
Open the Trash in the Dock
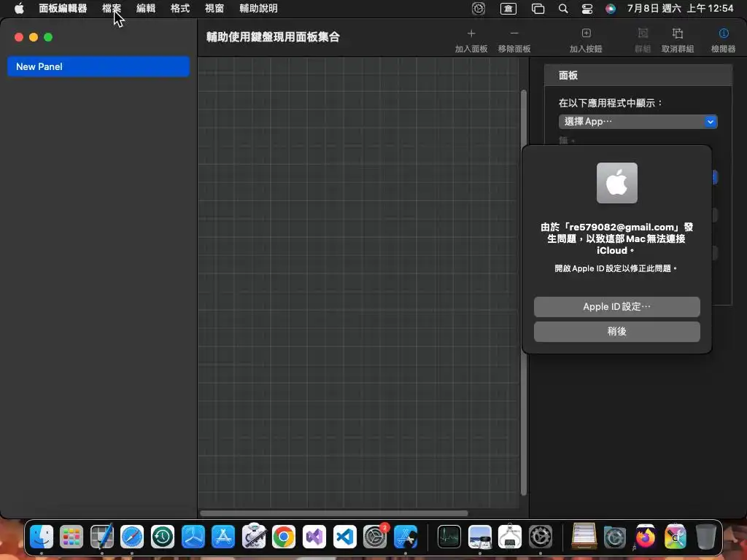click(x=705, y=537)
